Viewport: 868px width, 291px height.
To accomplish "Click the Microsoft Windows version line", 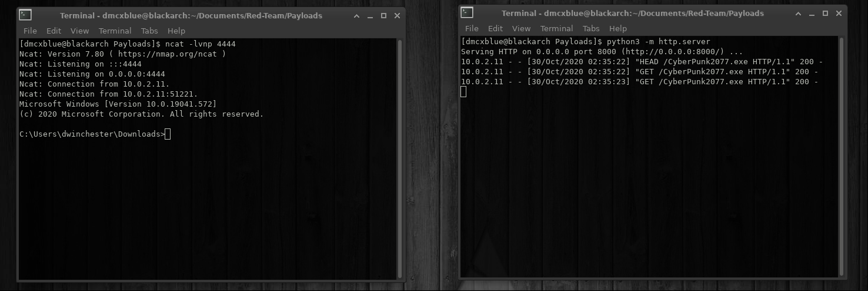I will 118,104.
